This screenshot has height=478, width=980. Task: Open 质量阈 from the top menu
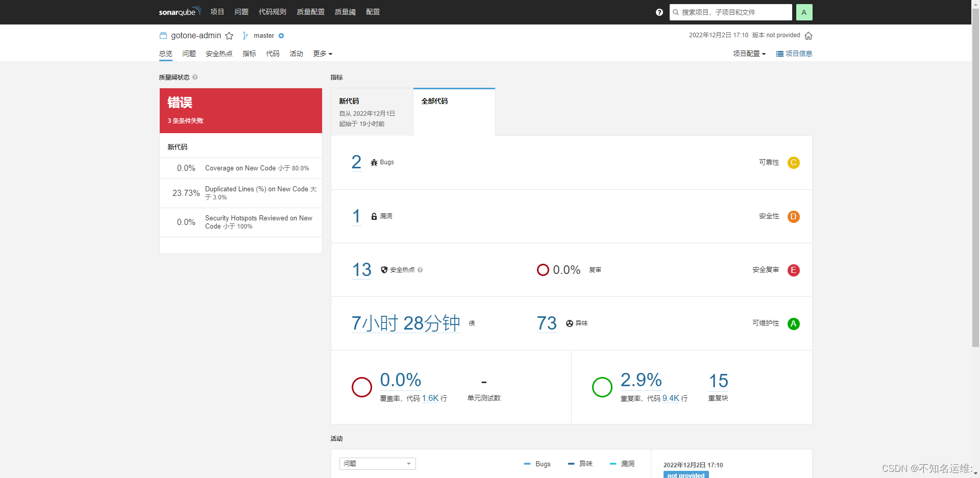click(345, 12)
